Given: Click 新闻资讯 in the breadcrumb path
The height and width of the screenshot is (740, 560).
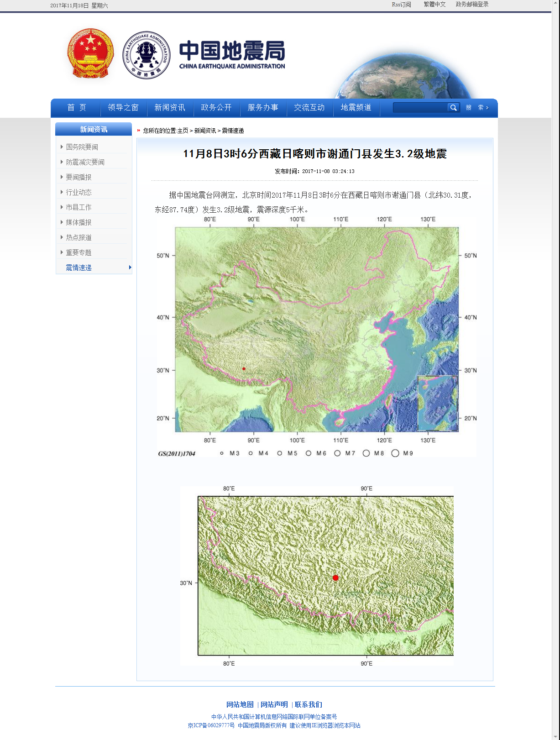Looking at the screenshot, I should 205,131.
